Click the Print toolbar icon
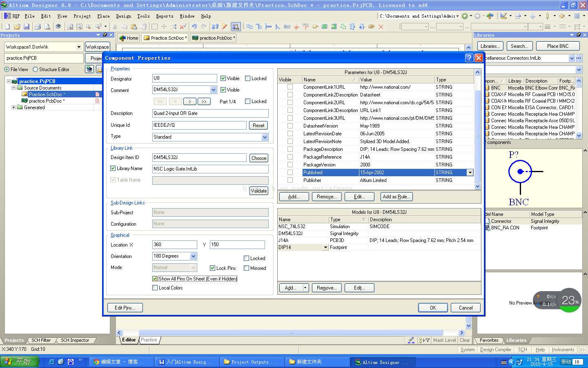The height and width of the screenshot is (368, 588). pos(38,27)
